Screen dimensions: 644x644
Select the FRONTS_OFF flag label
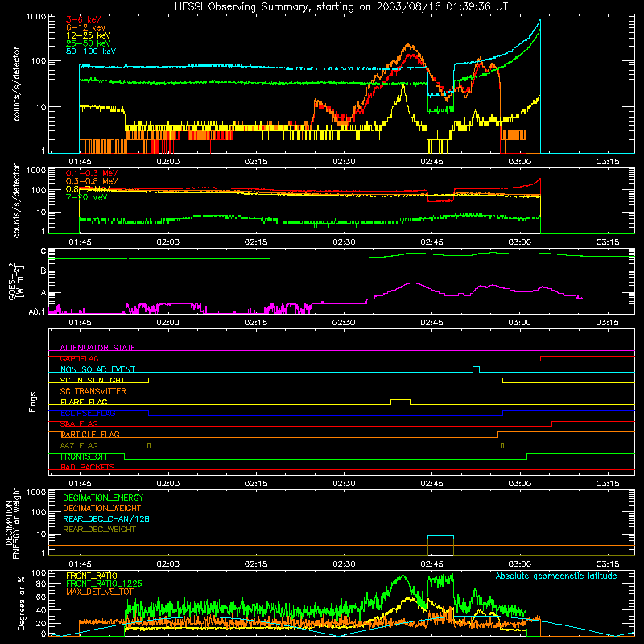(x=85, y=456)
